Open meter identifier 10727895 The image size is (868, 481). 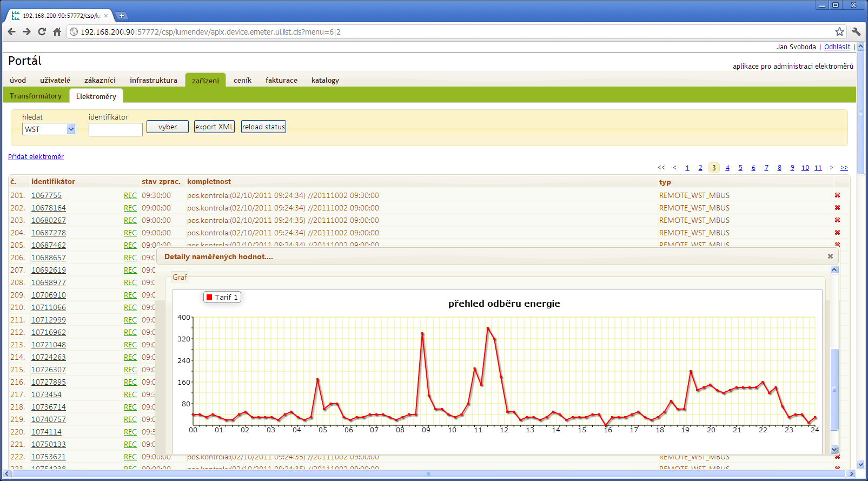tap(49, 382)
